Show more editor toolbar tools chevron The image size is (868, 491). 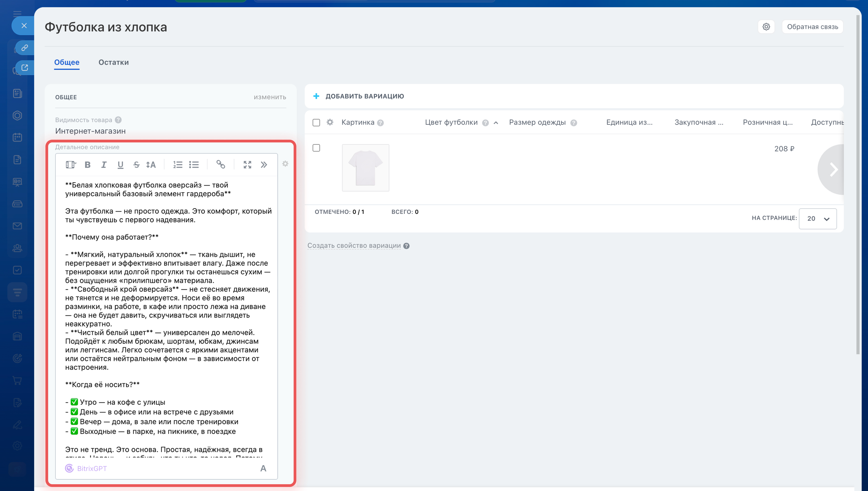[264, 165]
